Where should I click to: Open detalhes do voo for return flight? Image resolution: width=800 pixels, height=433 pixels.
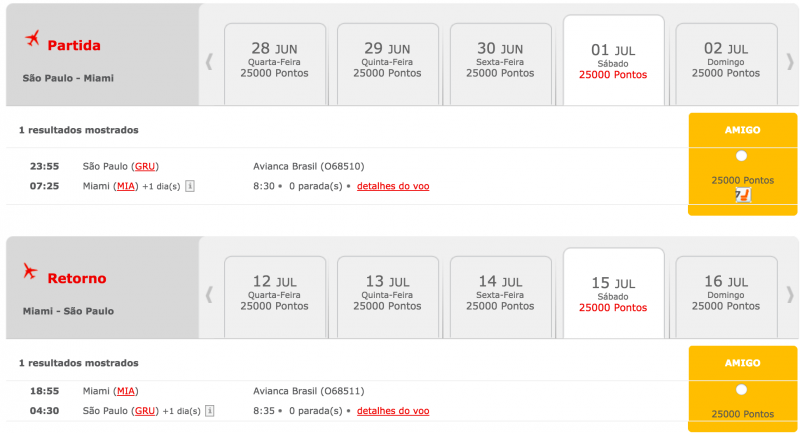pos(393,410)
